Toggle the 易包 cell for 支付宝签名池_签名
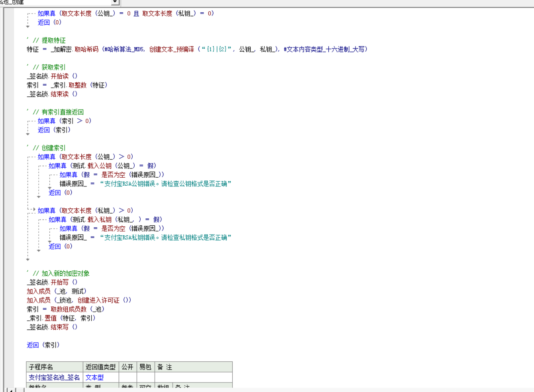534x392 pixels. click(x=146, y=377)
